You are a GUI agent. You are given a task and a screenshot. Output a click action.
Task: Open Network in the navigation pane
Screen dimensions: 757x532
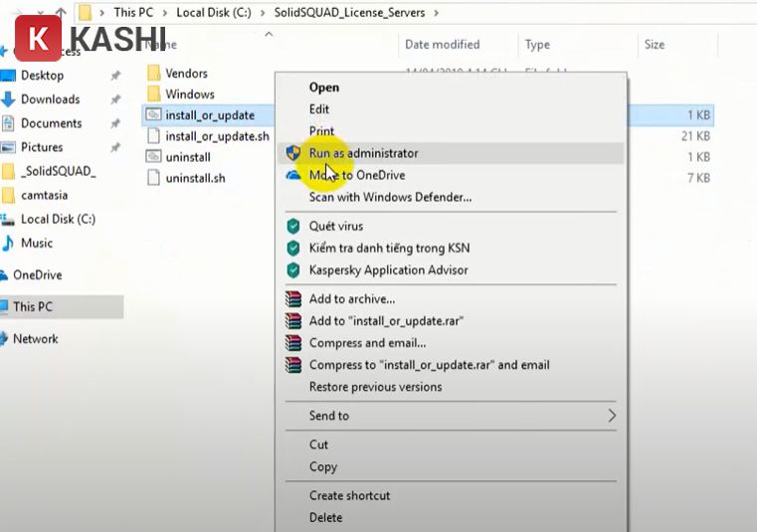(x=36, y=339)
